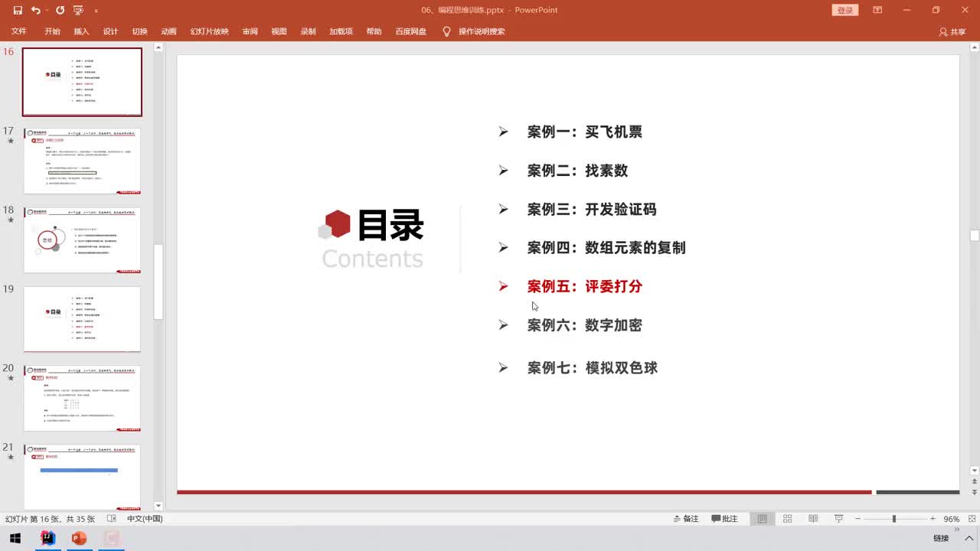Open the Customize Quick Access Toolbar dropdown
This screenshot has height=551, width=980.
coord(96,11)
